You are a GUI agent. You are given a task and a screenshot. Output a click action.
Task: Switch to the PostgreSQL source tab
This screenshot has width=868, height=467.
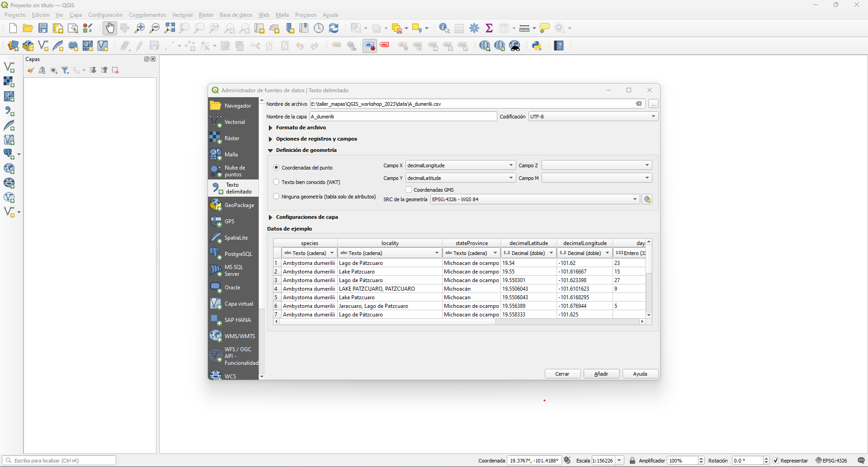tap(233, 254)
